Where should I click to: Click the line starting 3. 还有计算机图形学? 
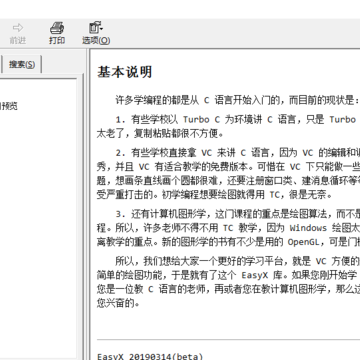pyautogui.click(x=237, y=214)
